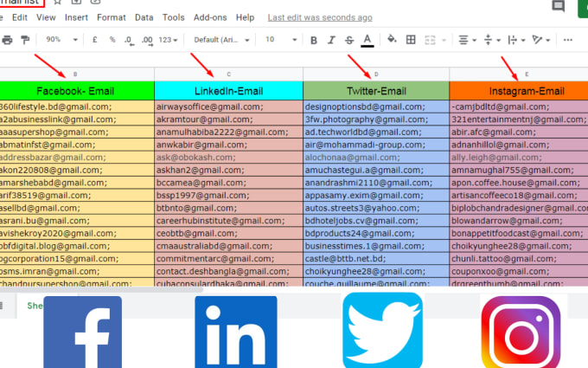
Task: Click the Facebook logo image
Action: pyautogui.click(x=82, y=332)
